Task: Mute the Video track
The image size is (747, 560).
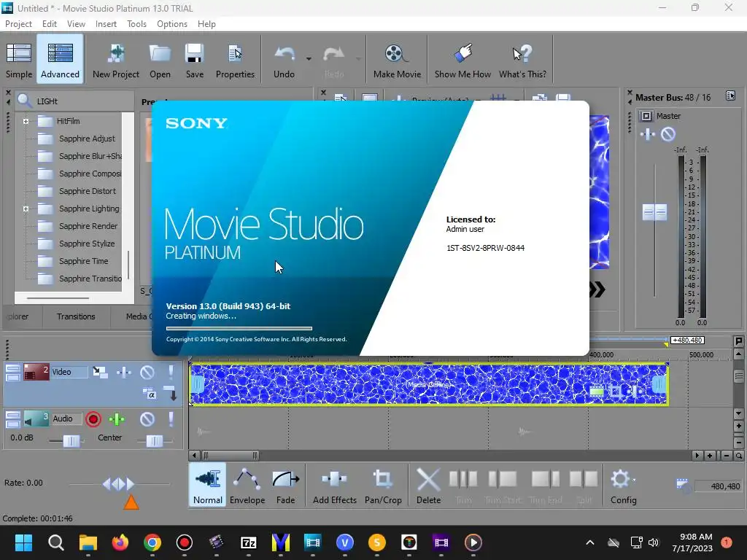Action: coord(147,372)
